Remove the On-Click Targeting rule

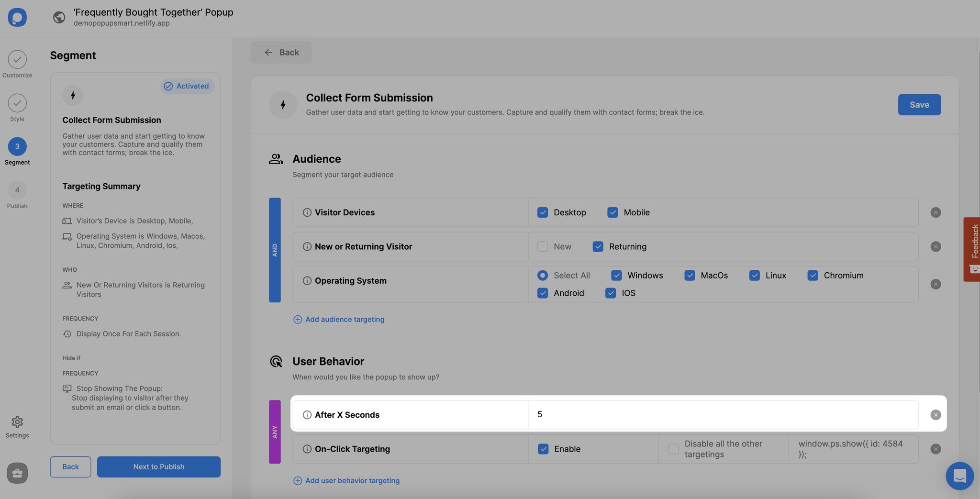(935, 449)
